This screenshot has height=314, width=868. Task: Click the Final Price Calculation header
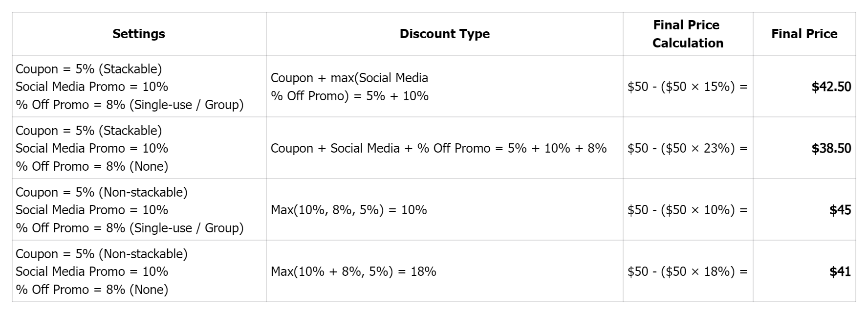tap(688, 34)
